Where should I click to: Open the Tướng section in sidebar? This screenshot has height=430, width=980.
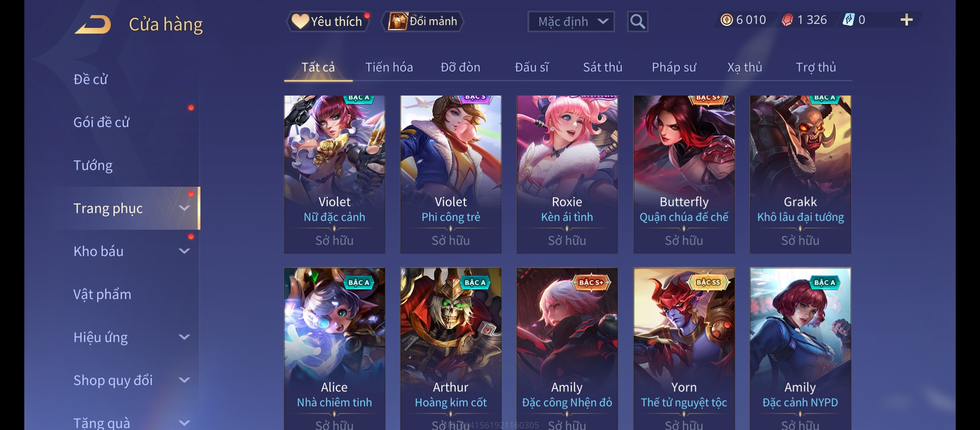click(93, 165)
